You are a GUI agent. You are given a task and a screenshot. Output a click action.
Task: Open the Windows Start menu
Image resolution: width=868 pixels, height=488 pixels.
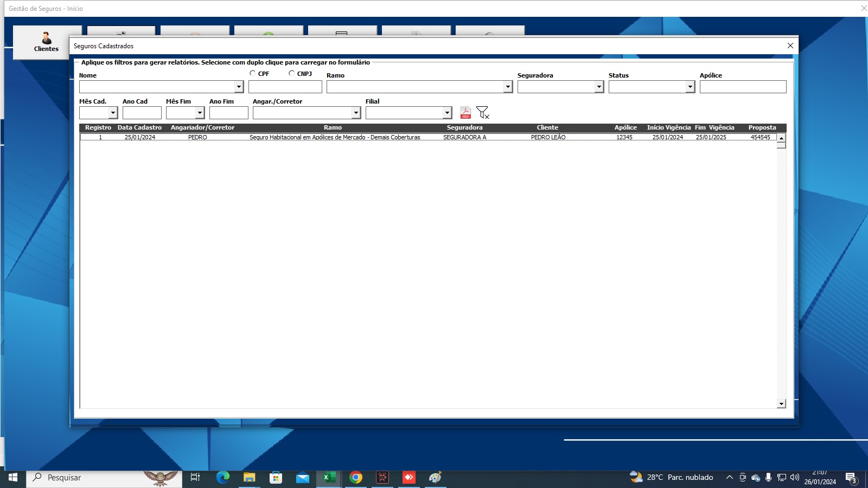(x=13, y=477)
